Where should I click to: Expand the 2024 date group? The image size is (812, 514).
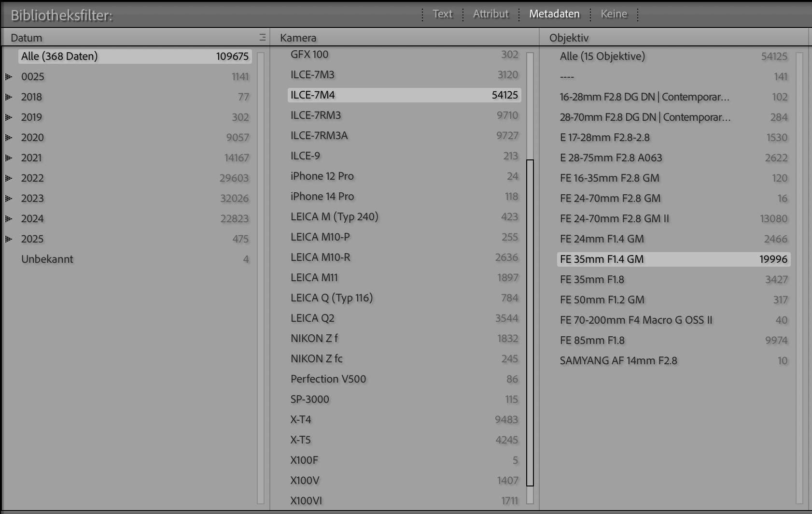(8, 218)
